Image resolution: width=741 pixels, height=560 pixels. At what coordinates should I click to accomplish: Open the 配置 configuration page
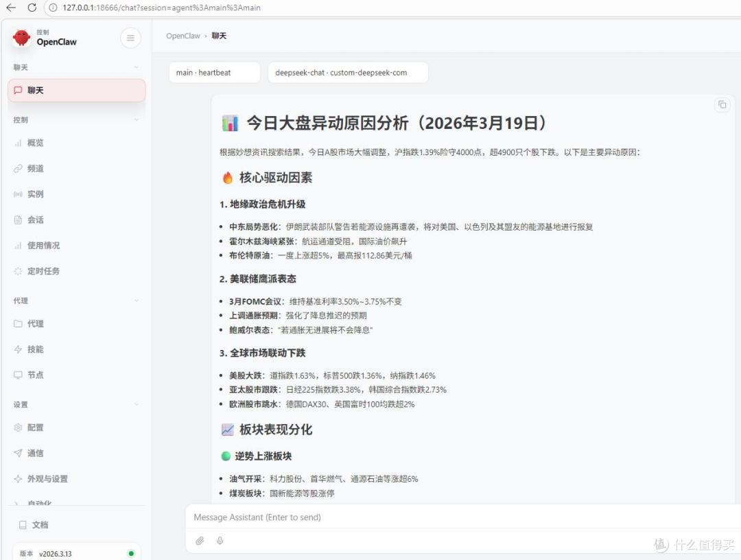[77, 428]
